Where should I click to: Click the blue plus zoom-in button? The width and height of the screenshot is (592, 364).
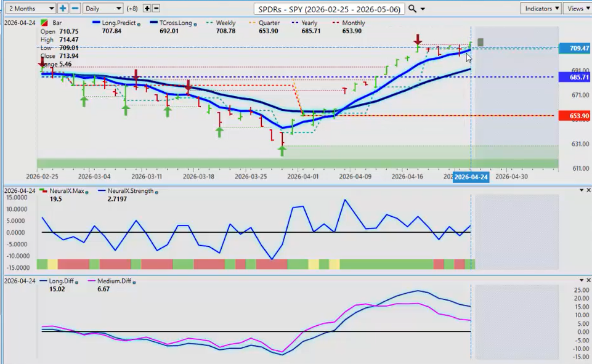click(63, 9)
